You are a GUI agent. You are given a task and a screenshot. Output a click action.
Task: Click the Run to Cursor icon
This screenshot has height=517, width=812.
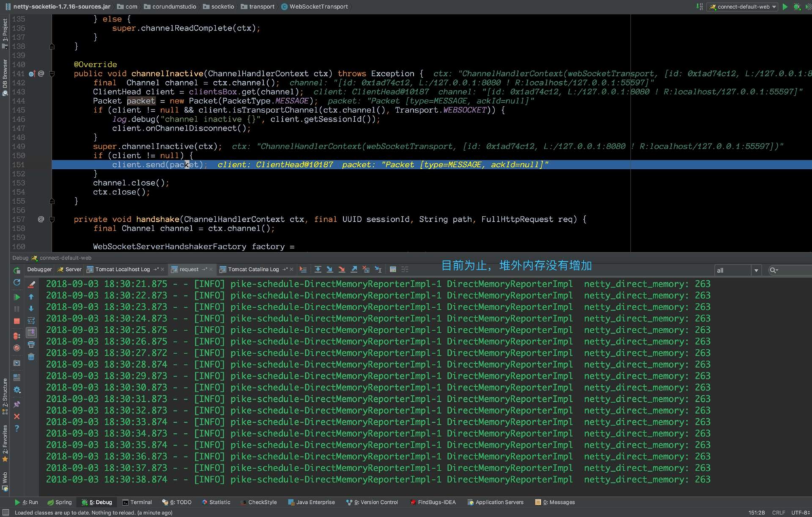[378, 269]
